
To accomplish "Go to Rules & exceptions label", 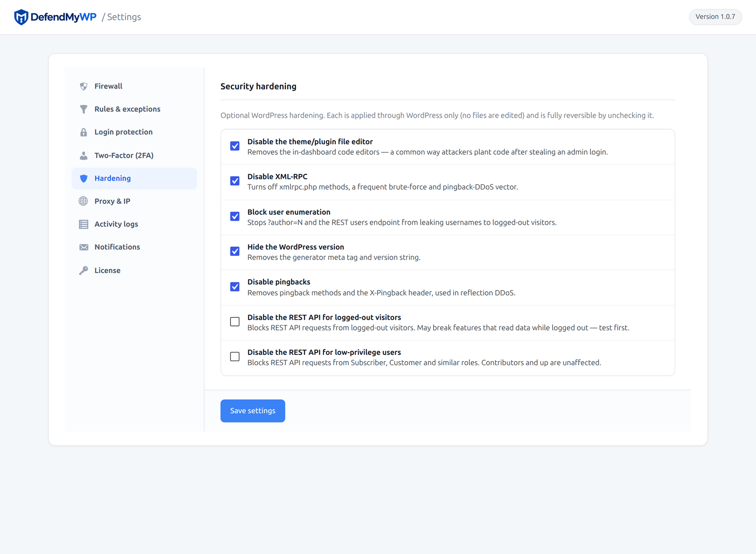I will tap(127, 109).
